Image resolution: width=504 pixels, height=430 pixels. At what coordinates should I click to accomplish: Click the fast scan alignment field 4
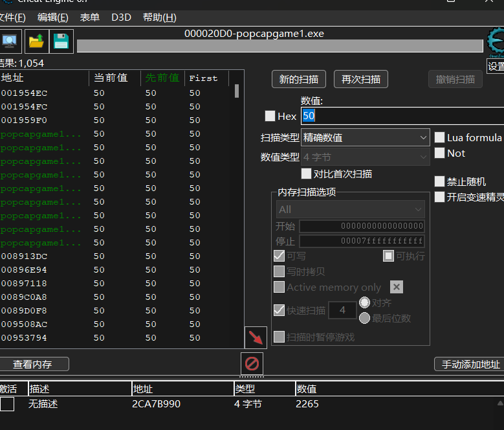tap(342, 310)
